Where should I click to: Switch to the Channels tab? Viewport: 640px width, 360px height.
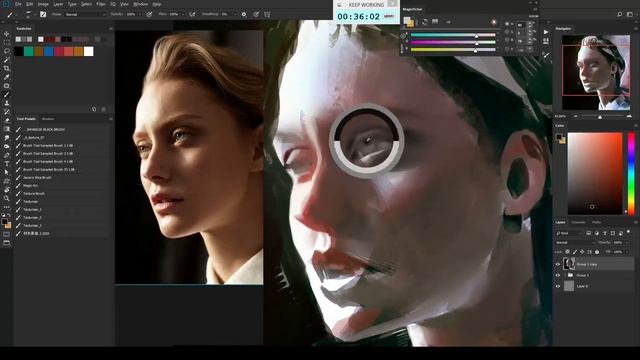pos(578,222)
